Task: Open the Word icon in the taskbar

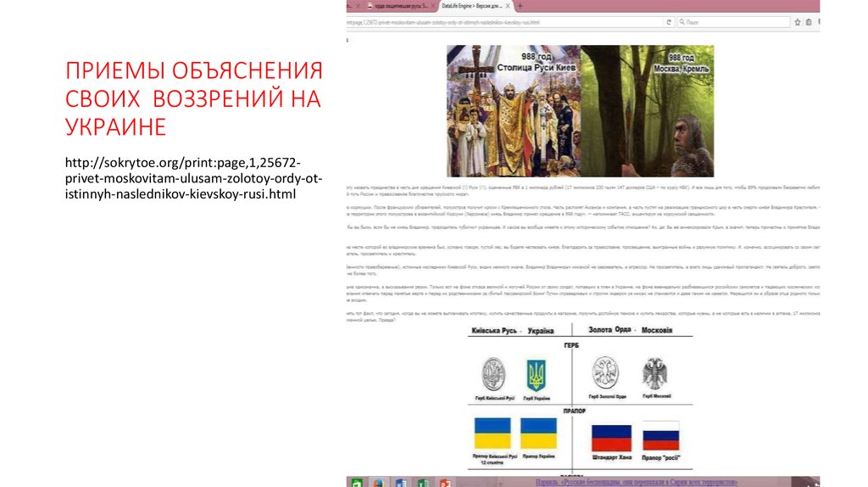Action: coord(401,483)
